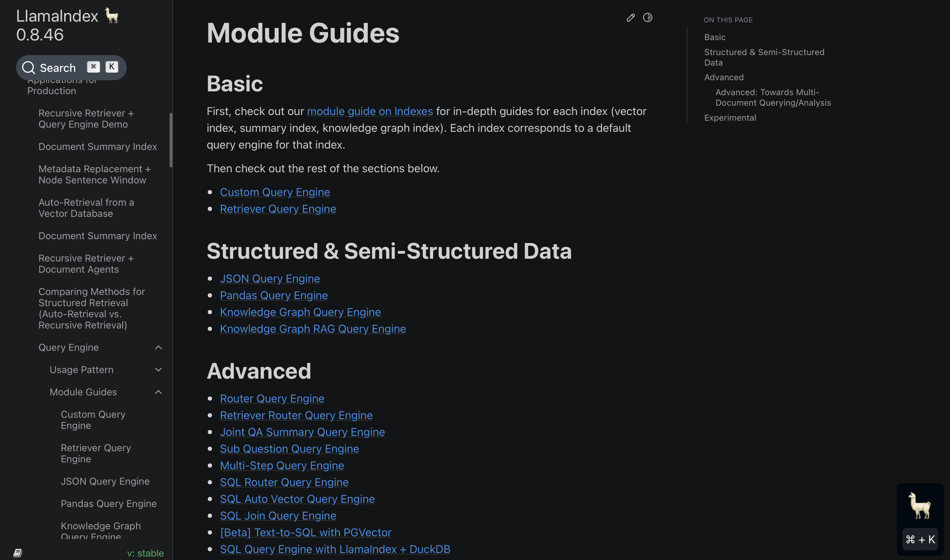Collapse the Module Guides sidebar section
Screen dimensions: 950x560
[x=158, y=392]
